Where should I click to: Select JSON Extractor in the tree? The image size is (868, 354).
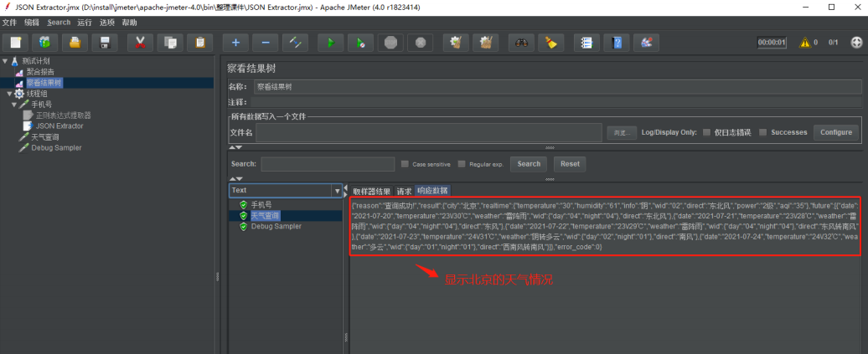pos(59,126)
